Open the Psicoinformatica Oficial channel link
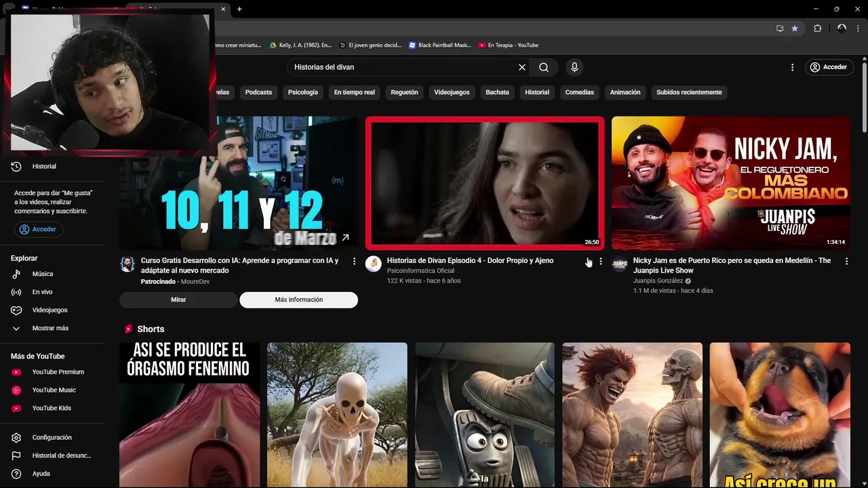 [x=420, y=270]
